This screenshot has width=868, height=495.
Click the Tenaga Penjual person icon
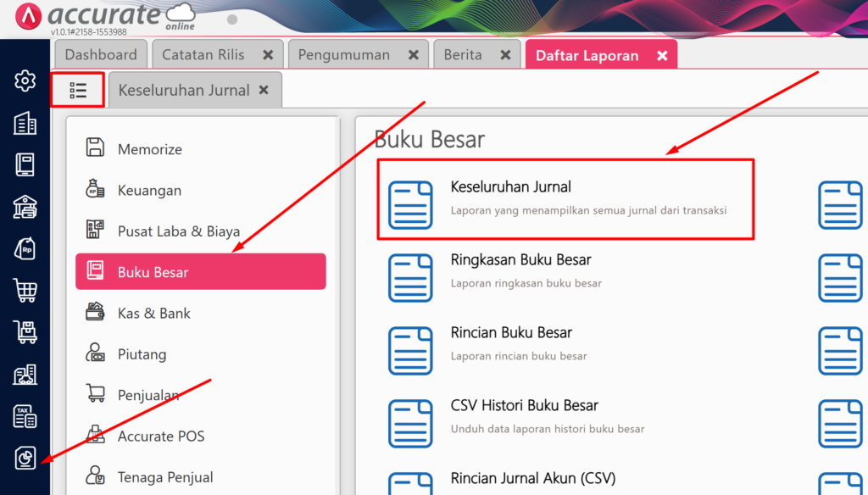coord(95,476)
